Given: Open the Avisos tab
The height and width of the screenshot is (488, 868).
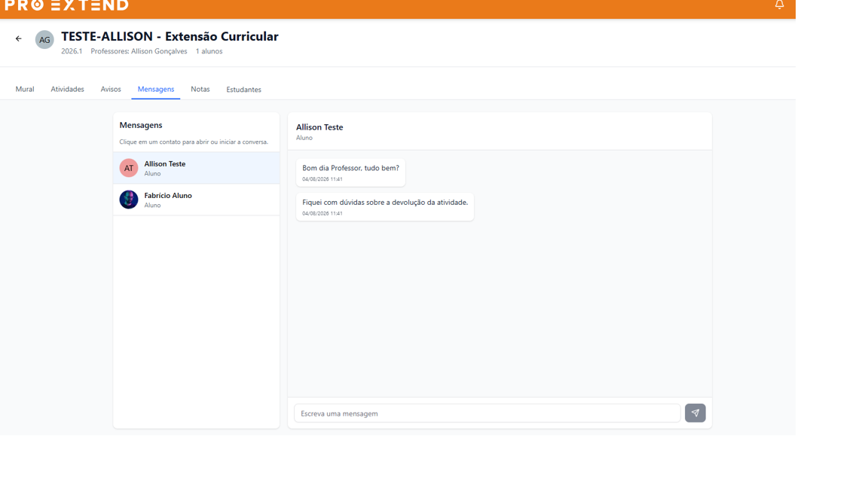Looking at the screenshot, I should (x=111, y=89).
